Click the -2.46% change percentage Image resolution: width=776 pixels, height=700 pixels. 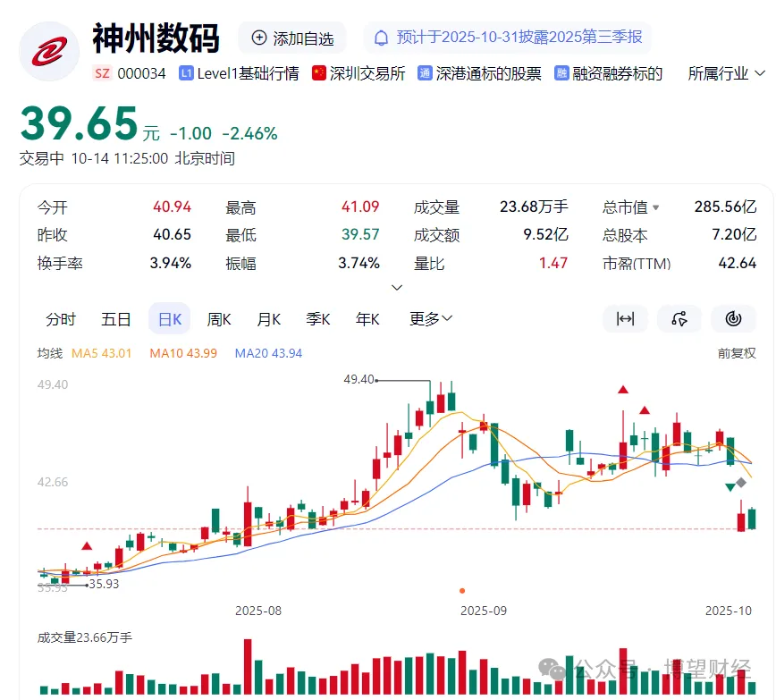(249, 134)
